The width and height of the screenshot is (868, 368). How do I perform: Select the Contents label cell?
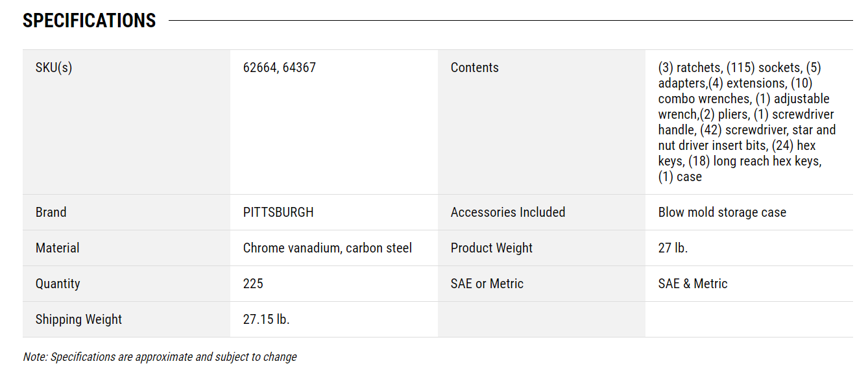(x=542, y=122)
